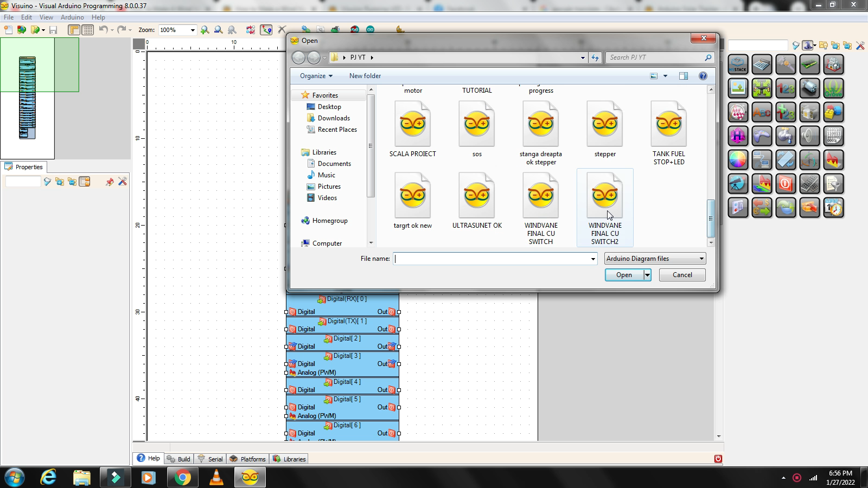Image resolution: width=868 pixels, height=488 pixels.
Task: Open the M5Stack component category
Action: (738, 65)
